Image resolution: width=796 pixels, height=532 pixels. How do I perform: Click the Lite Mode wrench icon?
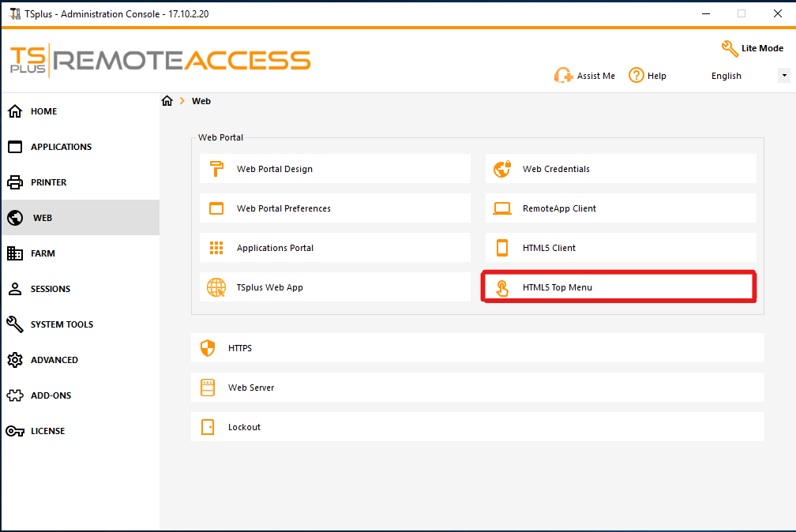[x=730, y=49]
